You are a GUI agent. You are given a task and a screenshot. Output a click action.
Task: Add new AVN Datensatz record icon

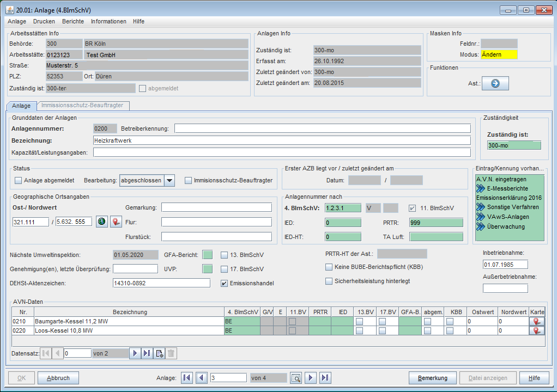coord(159,353)
